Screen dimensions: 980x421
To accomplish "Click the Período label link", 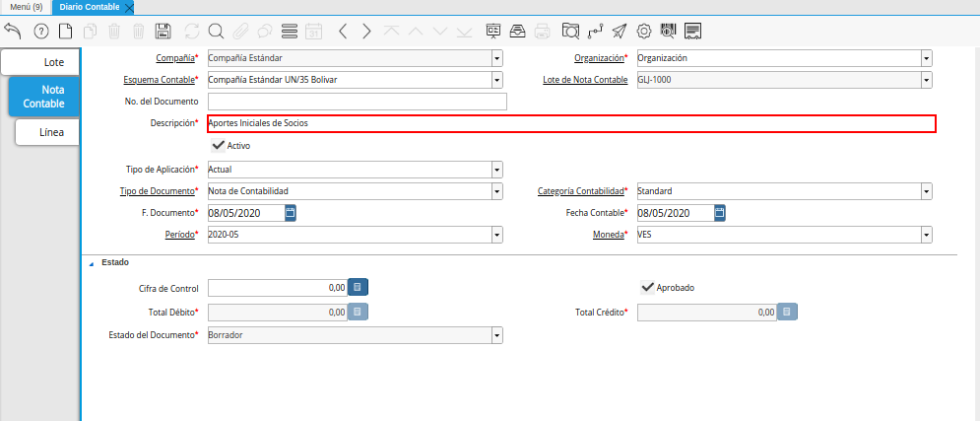I will [x=178, y=235].
